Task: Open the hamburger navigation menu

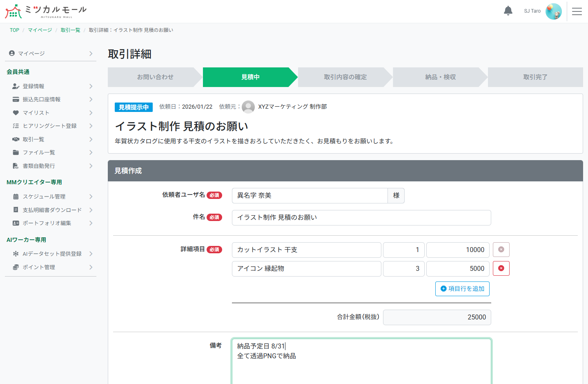Action: [577, 11]
